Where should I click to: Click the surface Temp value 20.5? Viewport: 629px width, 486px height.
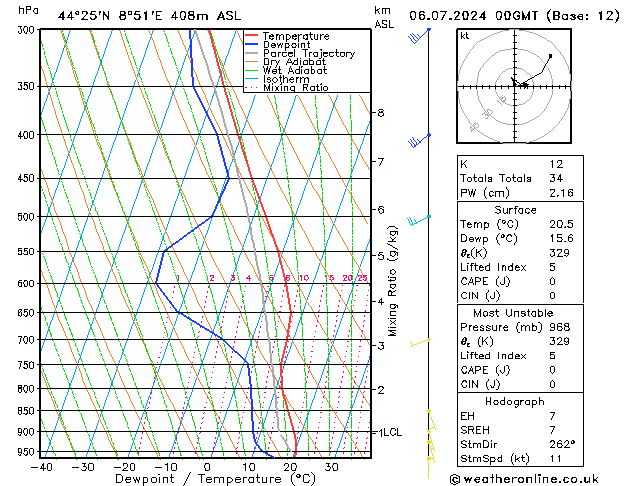click(561, 224)
